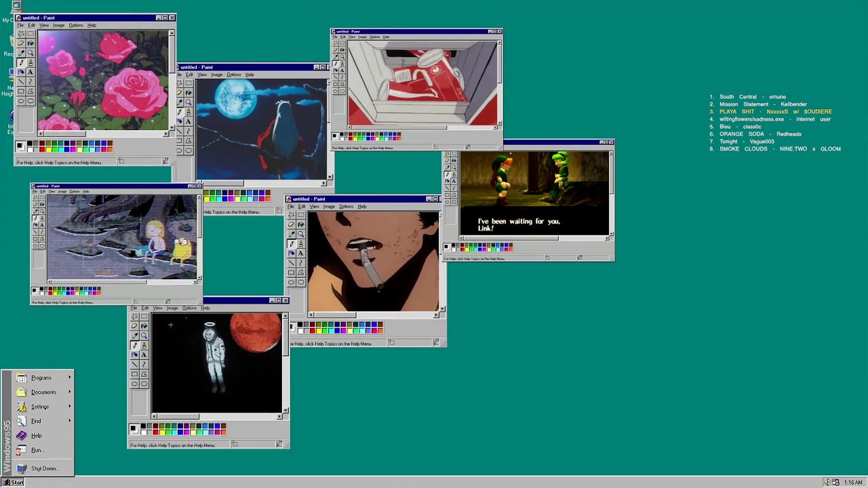This screenshot has width=868, height=488.
Task: Click horizontal scrollbar thumb in astronaut Paint window
Action: (x=178, y=416)
